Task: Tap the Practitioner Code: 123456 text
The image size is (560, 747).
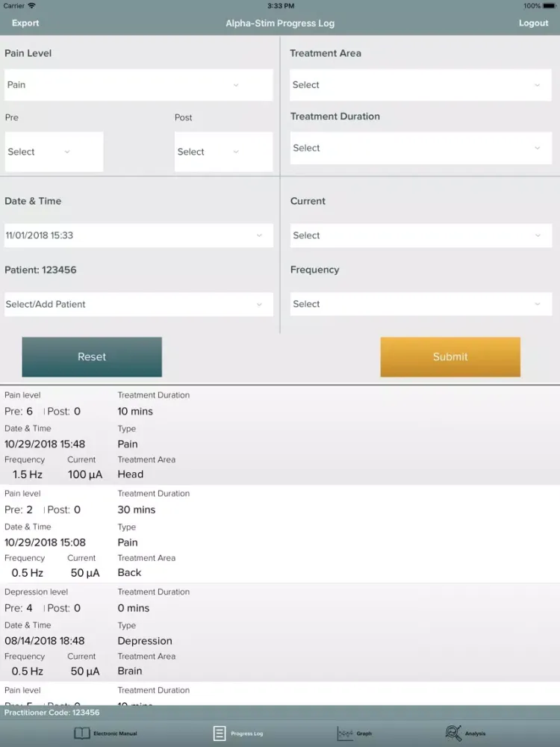Action: tap(52, 712)
